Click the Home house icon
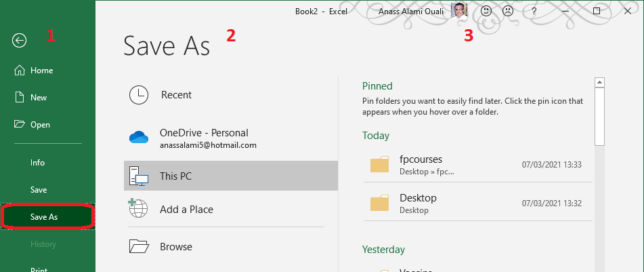 pos(20,71)
